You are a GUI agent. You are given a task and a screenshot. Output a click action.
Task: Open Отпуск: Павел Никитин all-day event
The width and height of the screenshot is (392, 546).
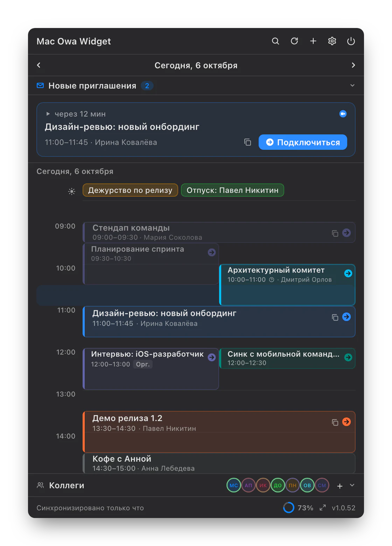tap(232, 190)
